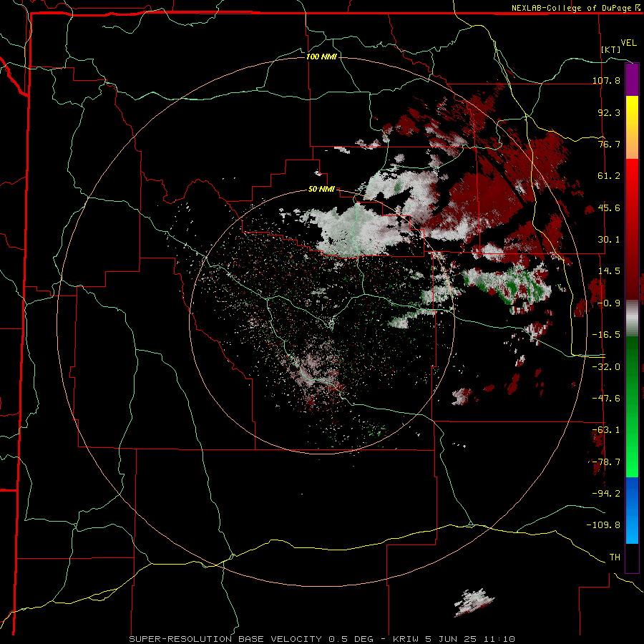Click the 76.7 velocity scale value

click(x=609, y=144)
